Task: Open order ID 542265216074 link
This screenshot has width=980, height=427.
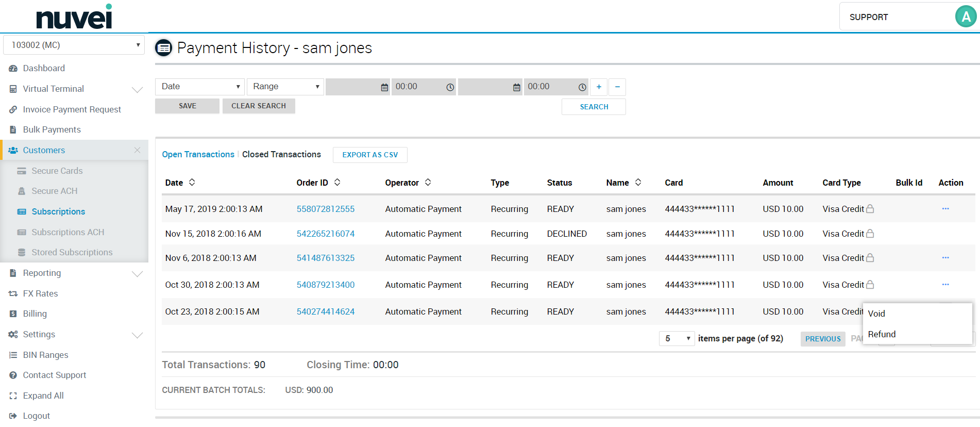Action: [x=326, y=234]
